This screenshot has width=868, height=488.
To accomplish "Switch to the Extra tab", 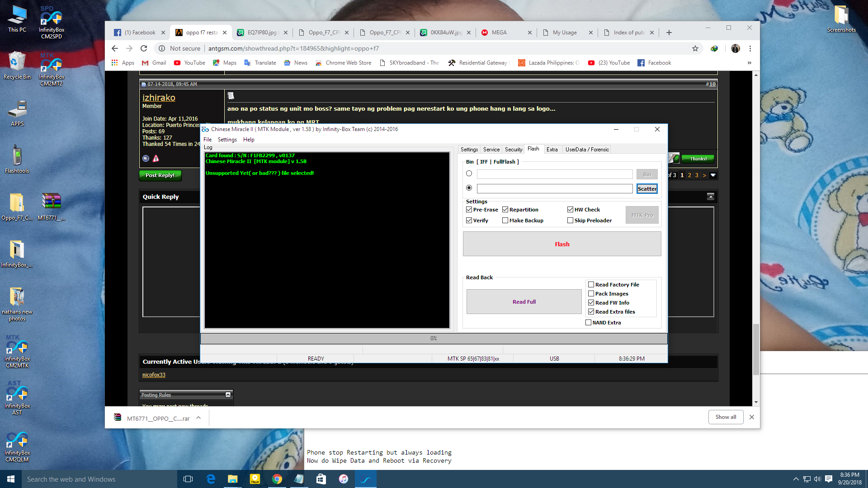I will [552, 150].
